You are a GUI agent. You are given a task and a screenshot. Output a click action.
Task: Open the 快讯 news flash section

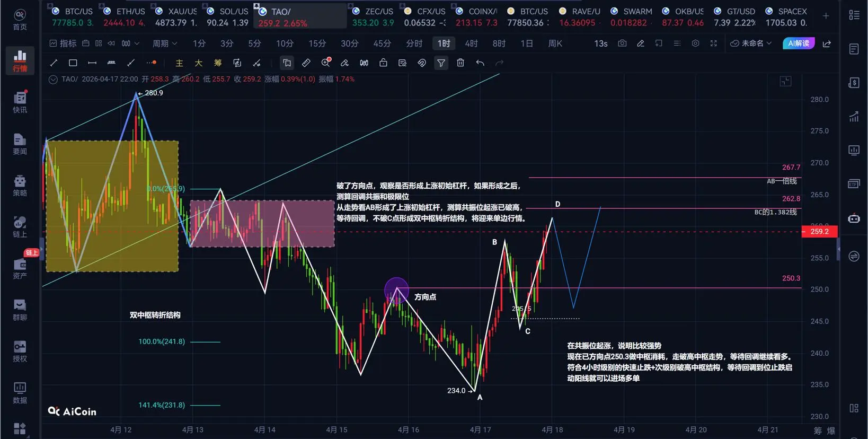pos(20,102)
